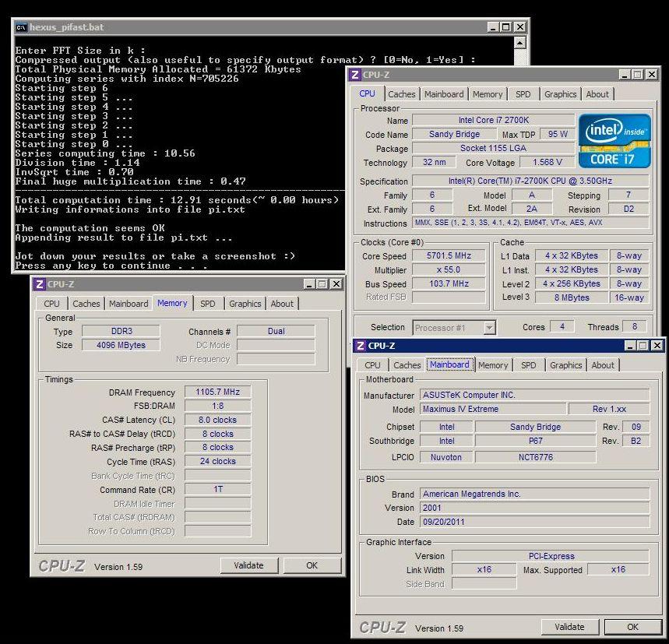Click the memory Size 4096 MBytes field
The image size is (669, 644).
(121, 345)
